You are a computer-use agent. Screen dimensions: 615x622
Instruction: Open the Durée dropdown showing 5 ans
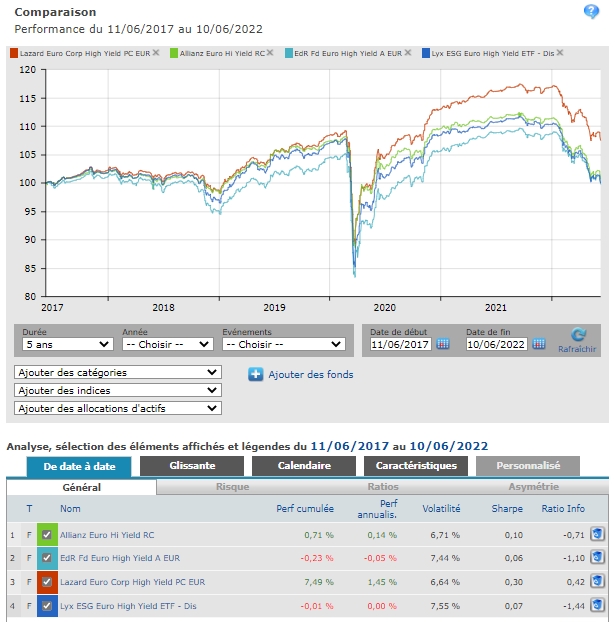point(66,344)
